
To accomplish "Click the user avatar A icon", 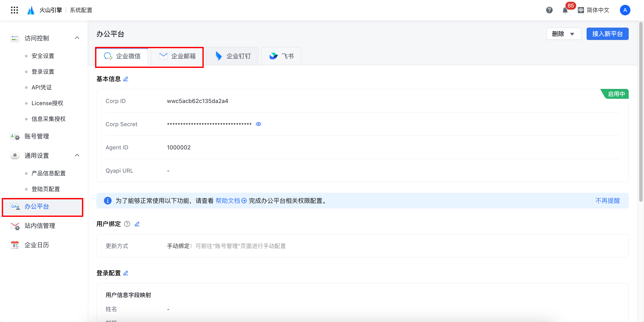I will click(x=625, y=10).
